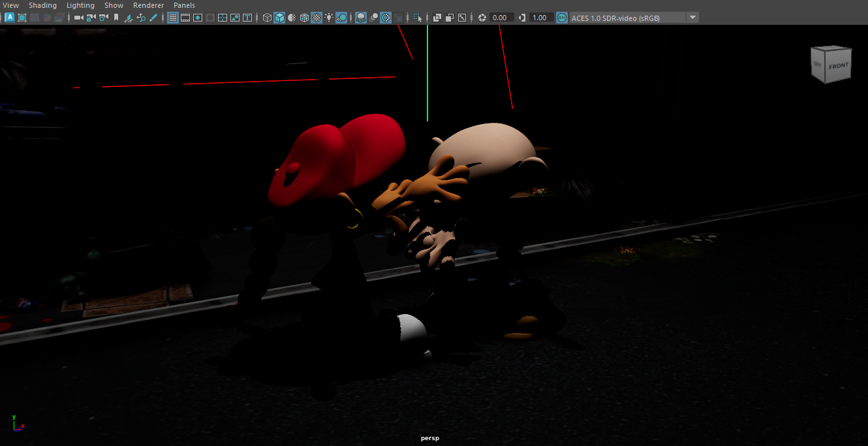
Task: Click the Exposure value field 0.00
Action: coord(501,18)
